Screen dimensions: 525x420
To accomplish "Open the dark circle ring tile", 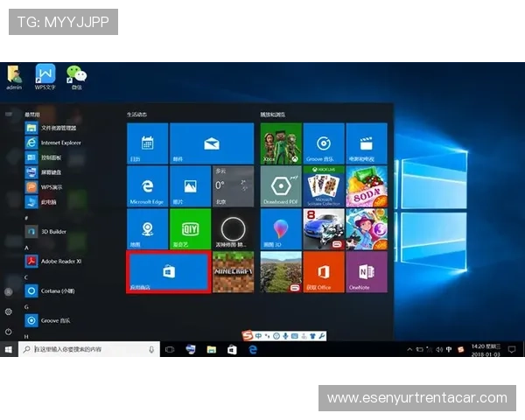I will (233, 229).
